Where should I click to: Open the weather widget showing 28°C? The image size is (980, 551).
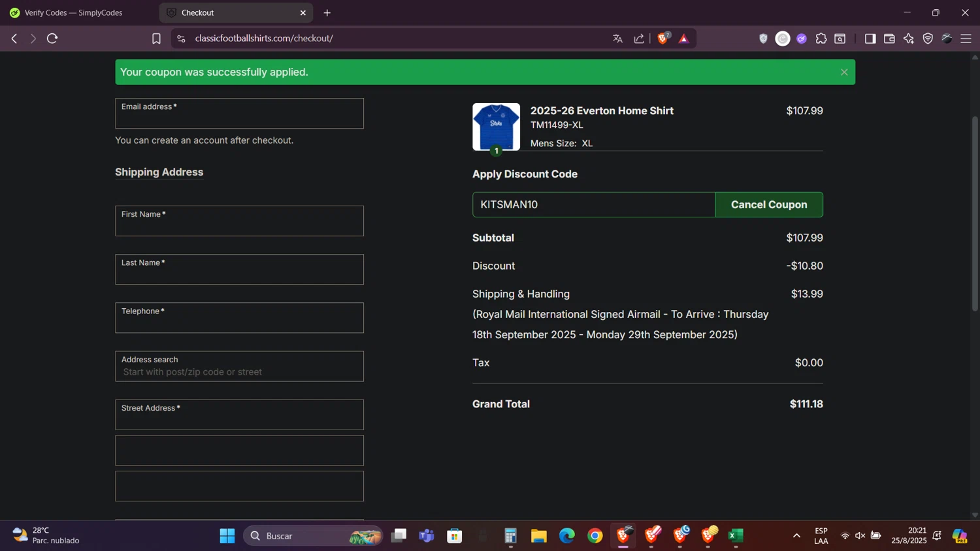tap(46, 535)
